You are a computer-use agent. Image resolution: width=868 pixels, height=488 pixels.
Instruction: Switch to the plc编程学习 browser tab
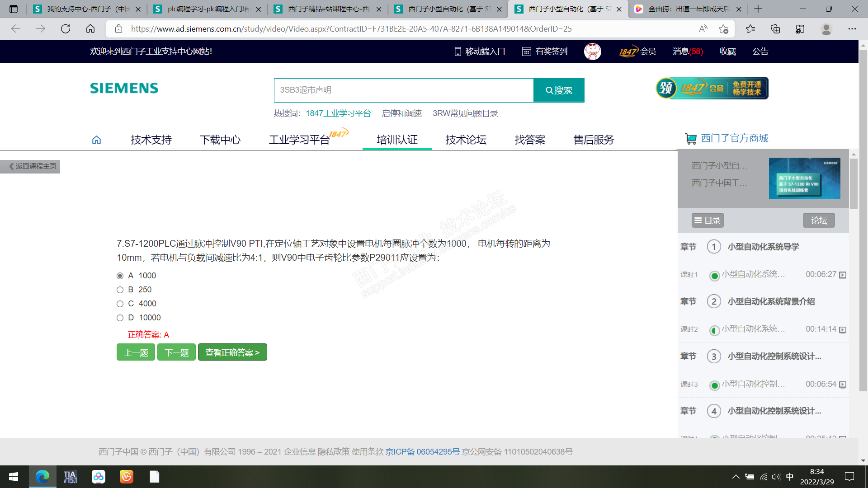click(208, 9)
